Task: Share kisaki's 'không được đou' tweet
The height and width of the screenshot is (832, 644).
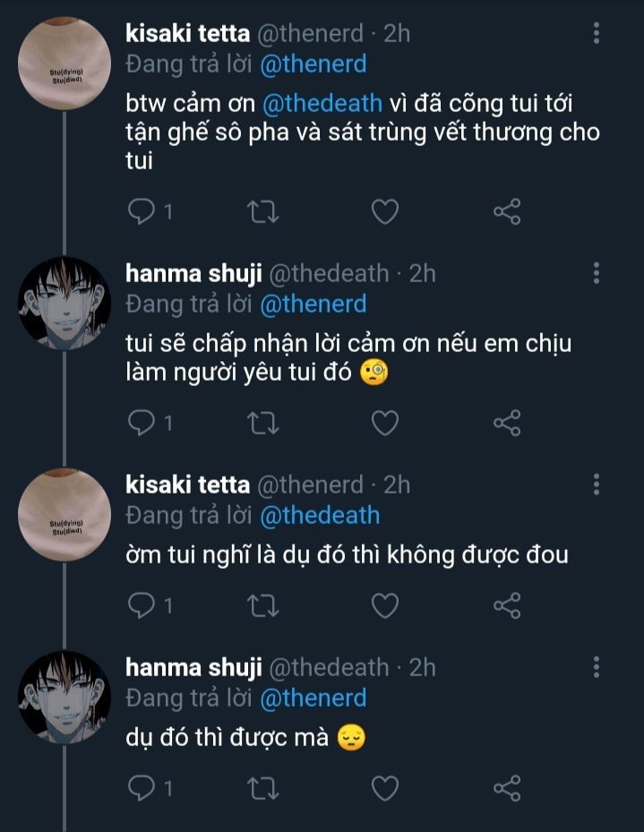Action: click(x=507, y=606)
